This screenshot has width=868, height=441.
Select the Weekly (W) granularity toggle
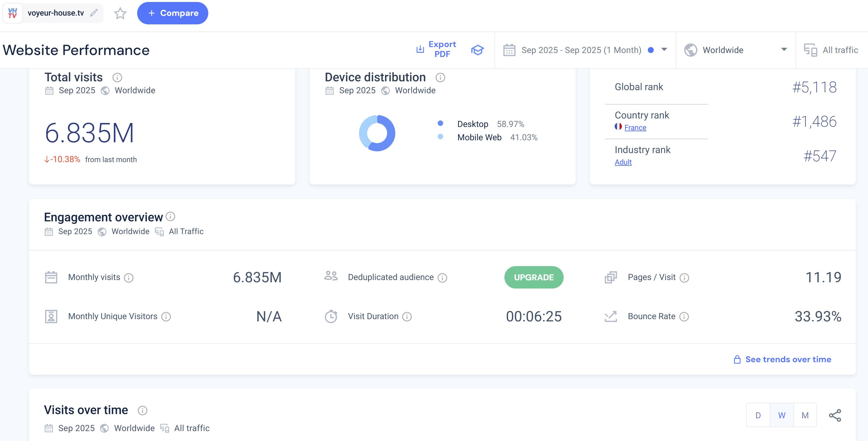781,415
